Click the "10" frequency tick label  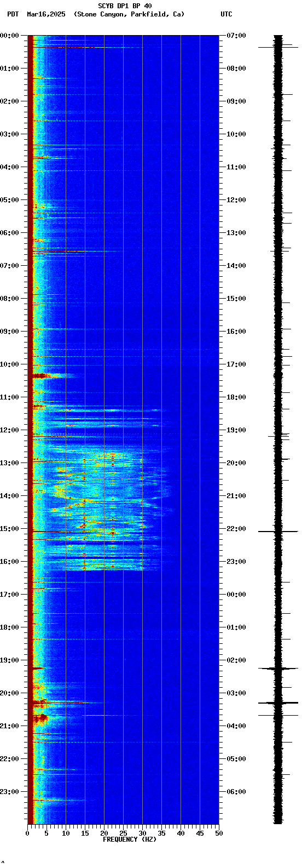click(x=66, y=833)
